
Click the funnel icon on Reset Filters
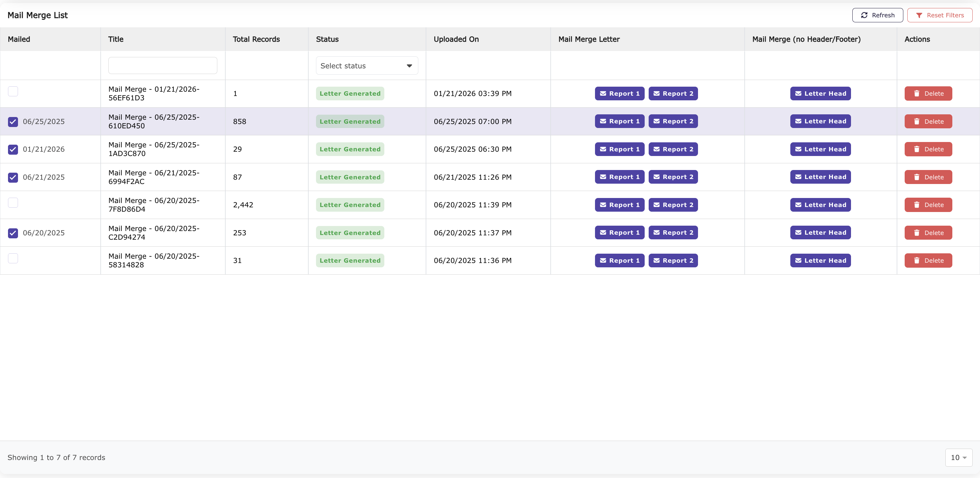920,15
